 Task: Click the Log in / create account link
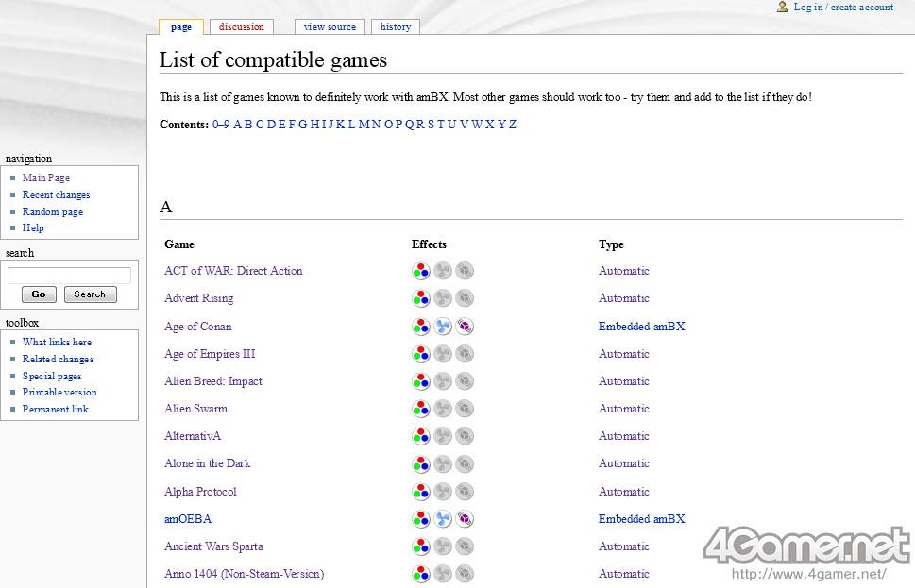click(x=843, y=7)
